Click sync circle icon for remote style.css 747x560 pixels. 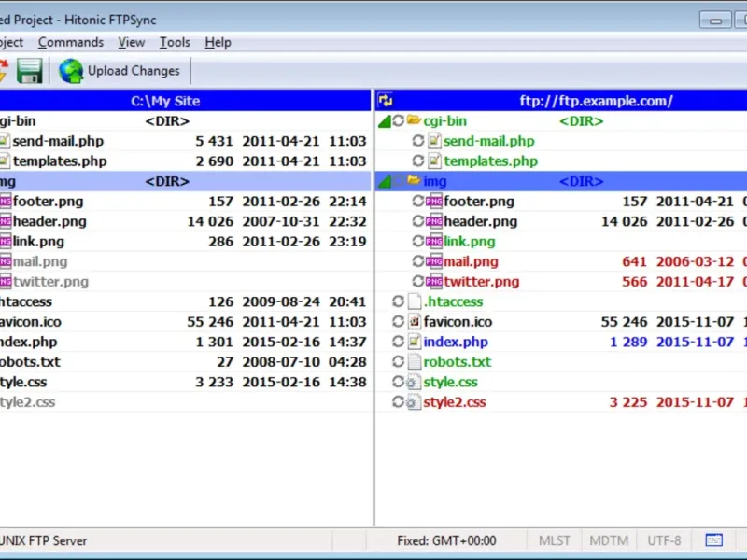click(x=399, y=382)
